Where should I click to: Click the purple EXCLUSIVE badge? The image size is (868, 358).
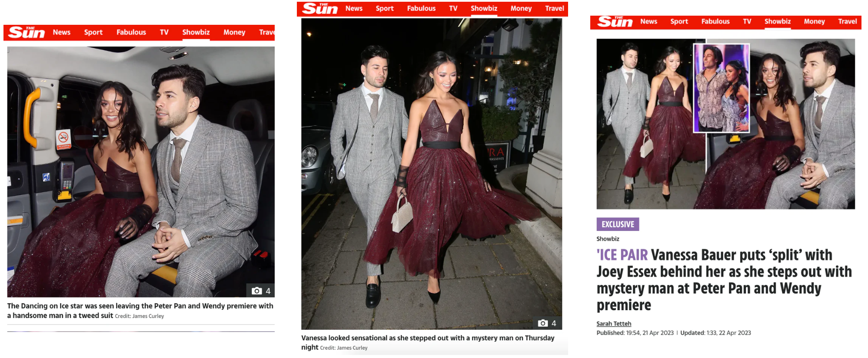[618, 224]
